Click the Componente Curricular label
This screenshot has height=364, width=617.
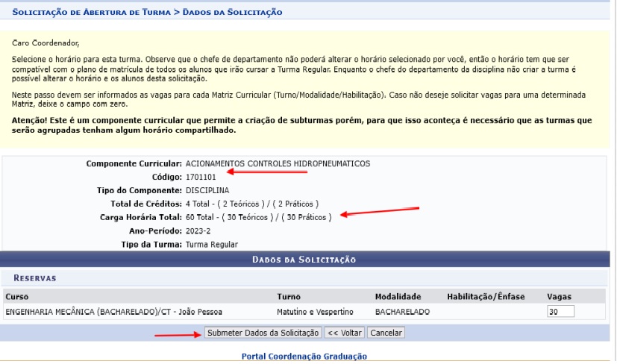pyautogui.click(x=134, y=163)
